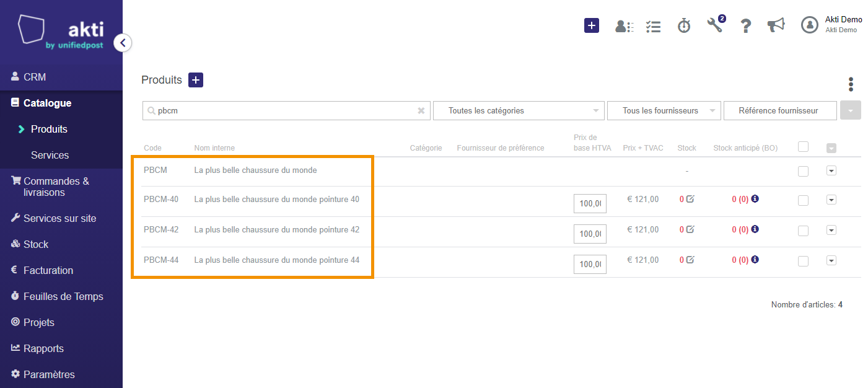Open the Catalogue menu

[61, 103]
